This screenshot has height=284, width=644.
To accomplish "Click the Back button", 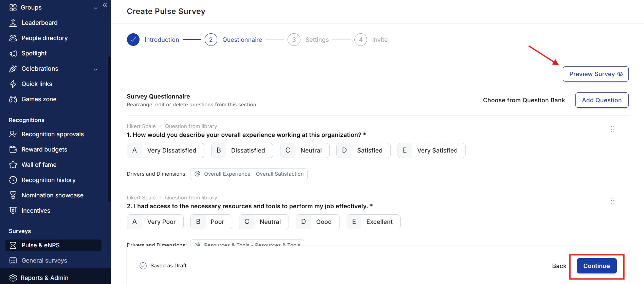I will pos(559,266).
